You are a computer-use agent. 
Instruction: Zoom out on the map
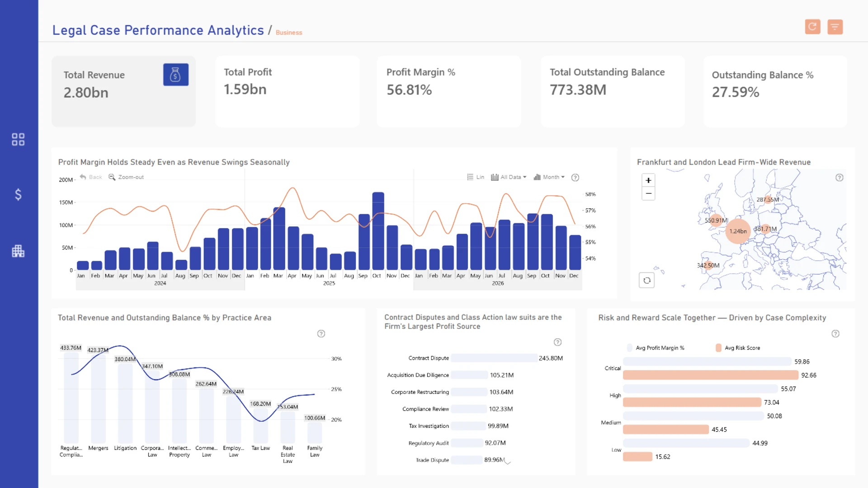pyautogui.click(x=648, y=193)
